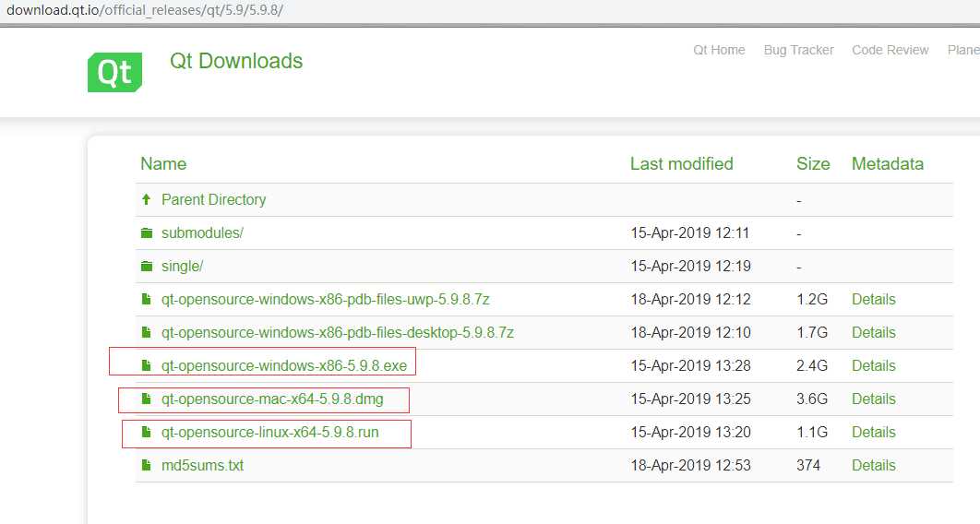
Task: Click the 18-Apr-2019 12:53 date
Action: [690, 465]
